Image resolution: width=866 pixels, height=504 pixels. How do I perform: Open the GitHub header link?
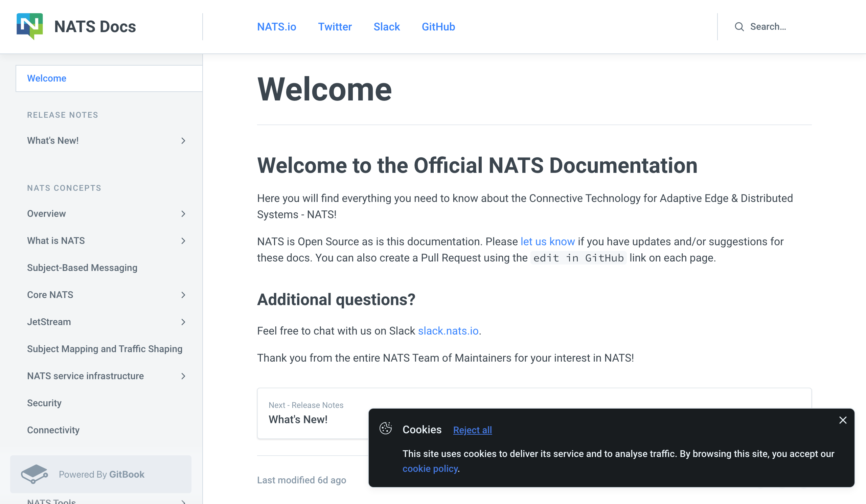[438, 27]
